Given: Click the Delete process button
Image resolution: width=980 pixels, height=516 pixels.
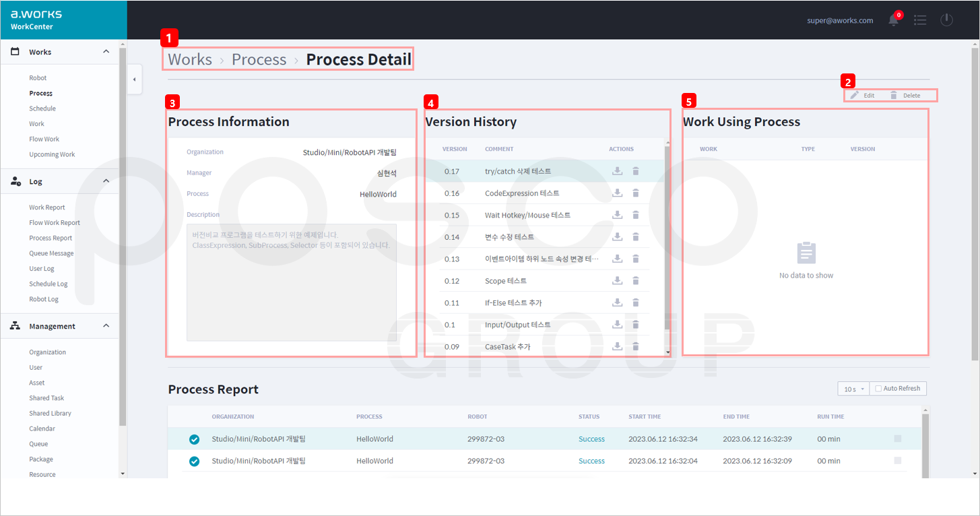Looking at the screenshot, I should click(905, 96).
